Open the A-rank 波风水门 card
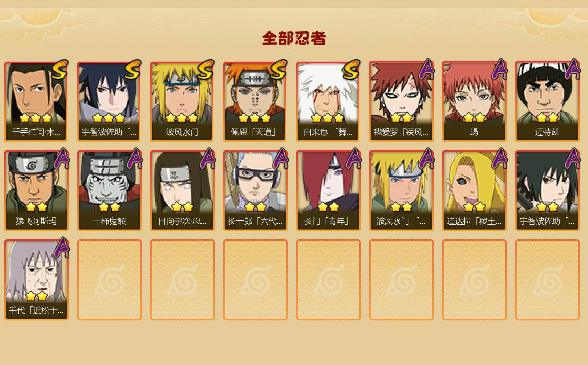The width and height of the screenshot is (588, 365). tap(401, 191)
